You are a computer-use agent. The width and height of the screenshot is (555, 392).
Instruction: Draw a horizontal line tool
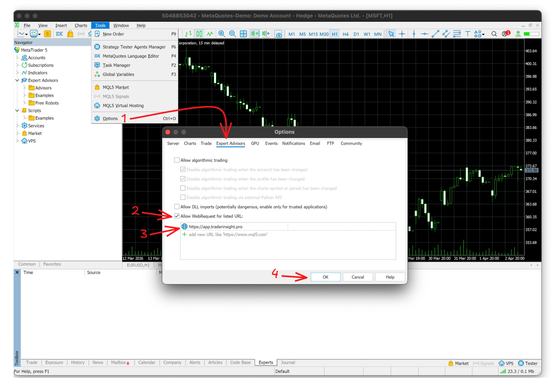(425, 34)
